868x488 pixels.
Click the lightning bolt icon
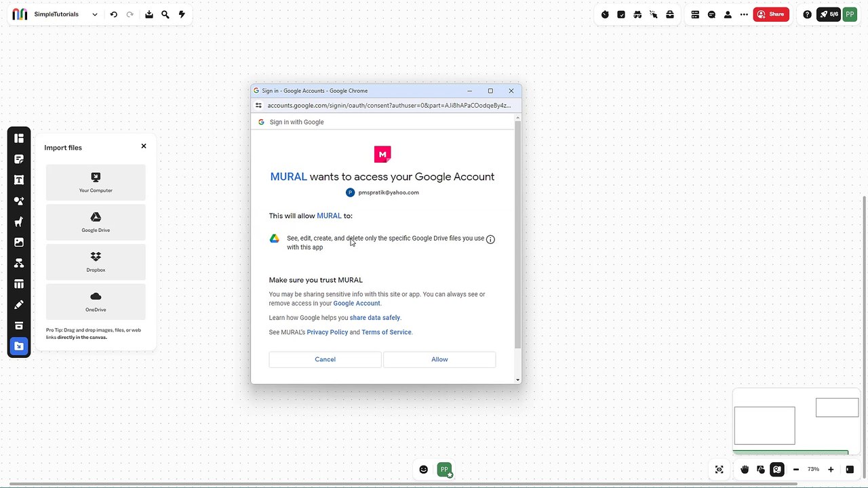point(182,14)
